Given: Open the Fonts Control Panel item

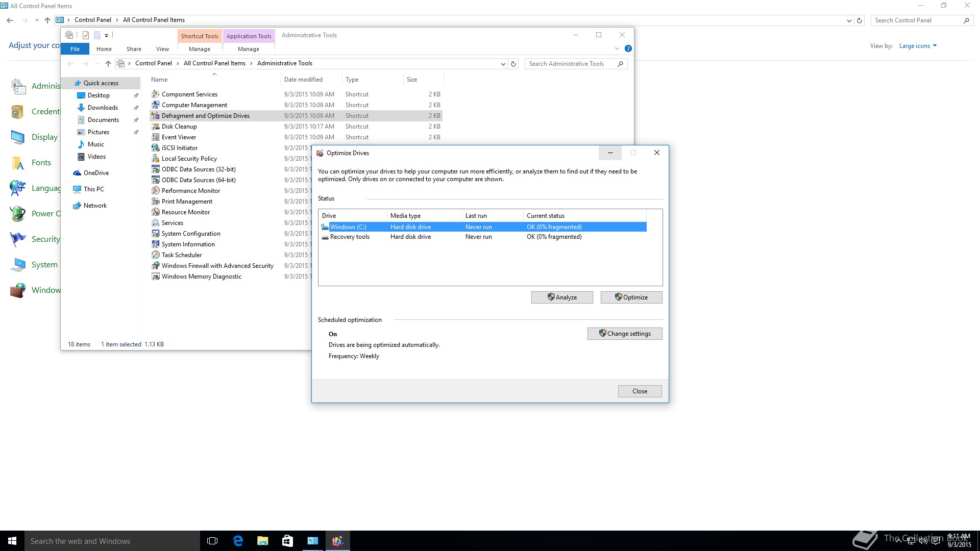Looking at the screenshot, I should [x=32, y=163].
